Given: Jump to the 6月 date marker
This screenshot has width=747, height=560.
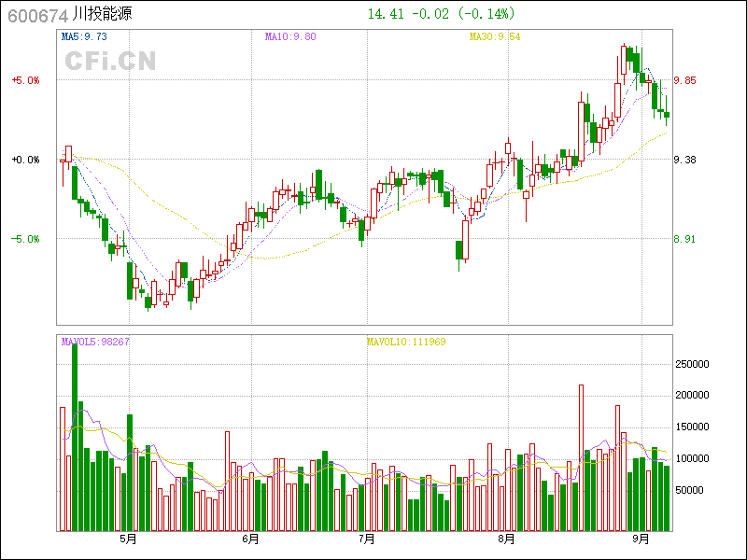Looking at the screenshot, I should point(249,539).
